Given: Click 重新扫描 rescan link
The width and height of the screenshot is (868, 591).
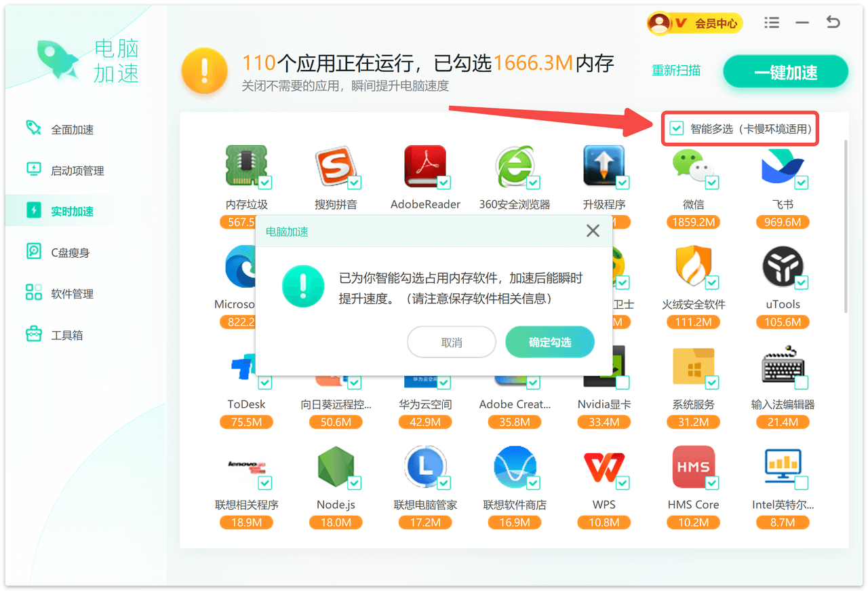Looking at the screenshot, I should click(x=675, y=71).
